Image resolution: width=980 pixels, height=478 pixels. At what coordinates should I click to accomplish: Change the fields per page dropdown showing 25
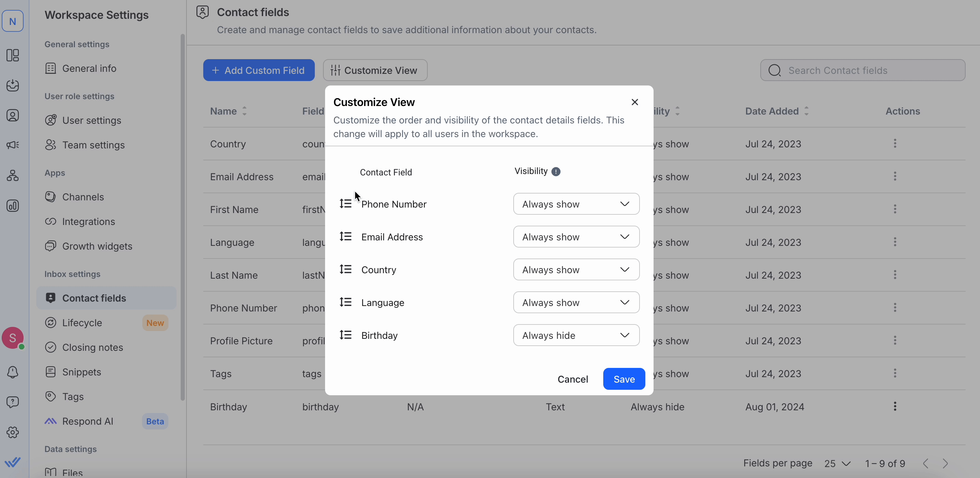pyautogui.click(x=837, y=464)
